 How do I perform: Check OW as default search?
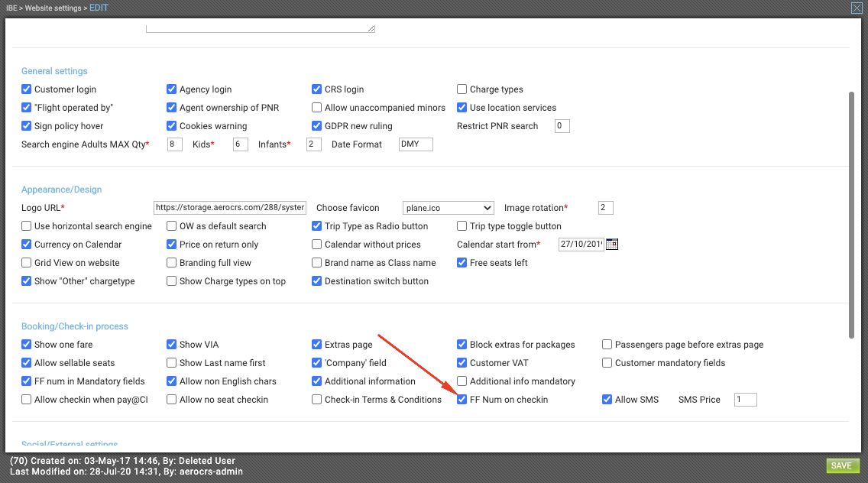tap(172, 226)
